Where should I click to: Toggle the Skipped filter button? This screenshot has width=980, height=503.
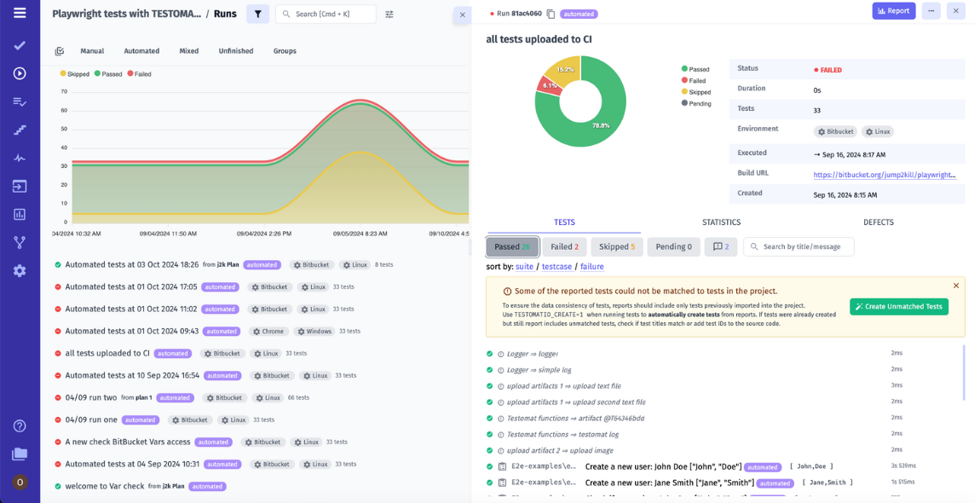(616, 247)
